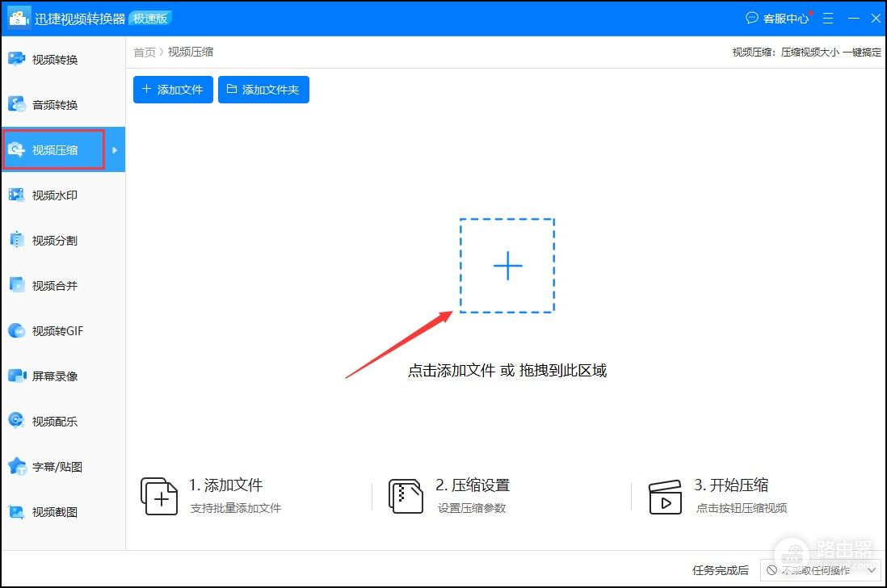This screenshot has height=588, width=887.
Task: Click the app logo in title bar
Action: click(18, 18)
